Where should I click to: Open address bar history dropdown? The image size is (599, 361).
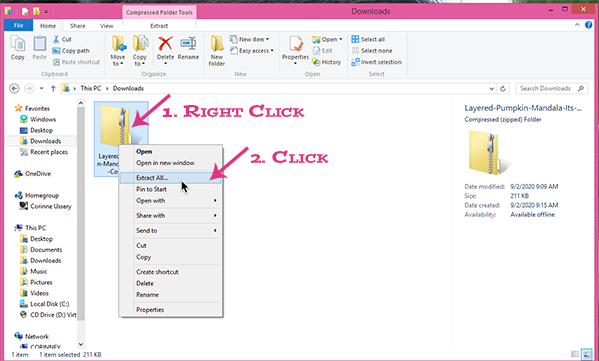click(x=491, y=89)
